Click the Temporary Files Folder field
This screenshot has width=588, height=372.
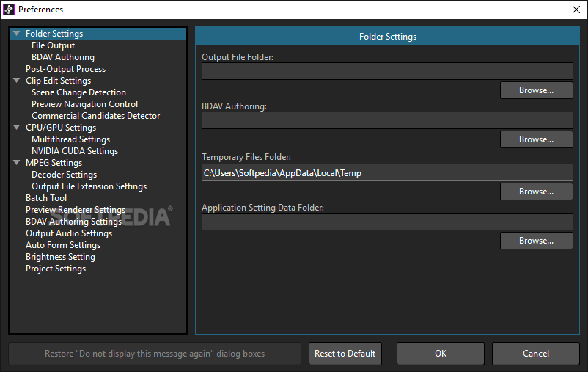coord(387,172)
